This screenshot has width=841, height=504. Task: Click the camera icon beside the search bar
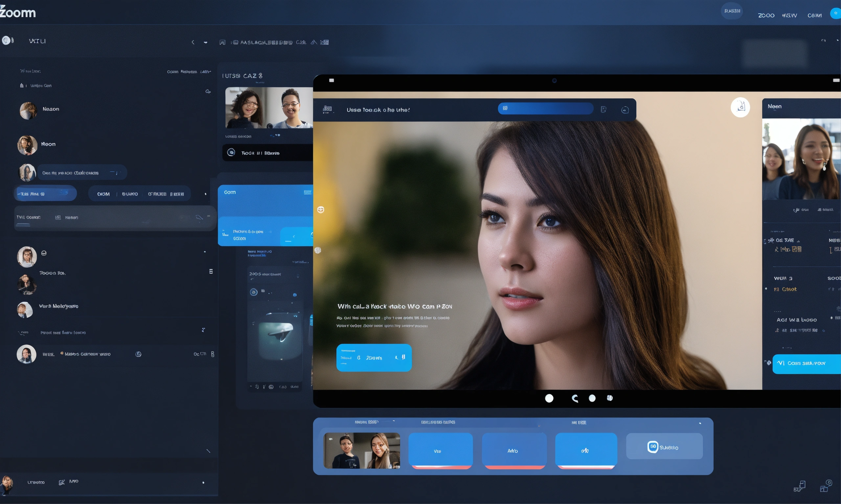(x=625, y=110)
